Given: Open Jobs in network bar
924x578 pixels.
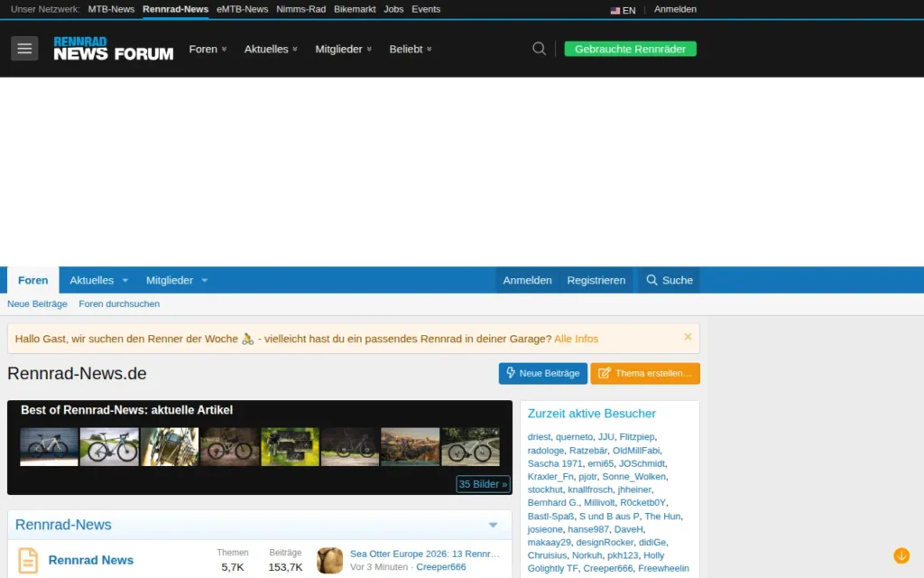Looking at the screenshot, I should pos(393,9).
